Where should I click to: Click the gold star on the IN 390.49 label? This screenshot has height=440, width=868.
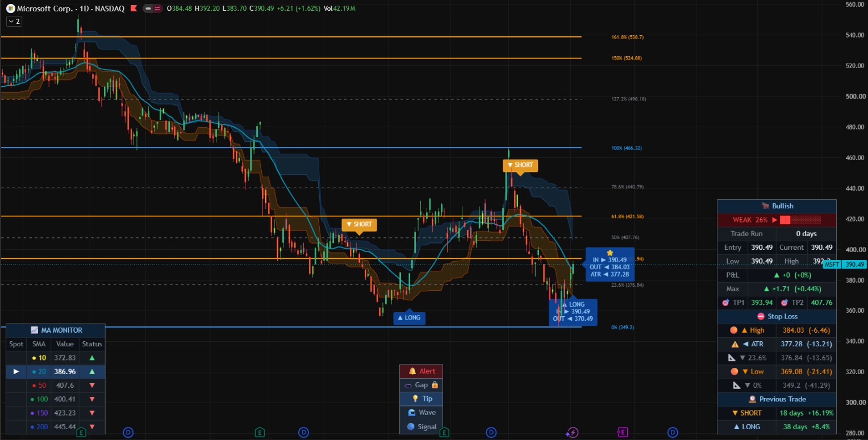[610, 253]
